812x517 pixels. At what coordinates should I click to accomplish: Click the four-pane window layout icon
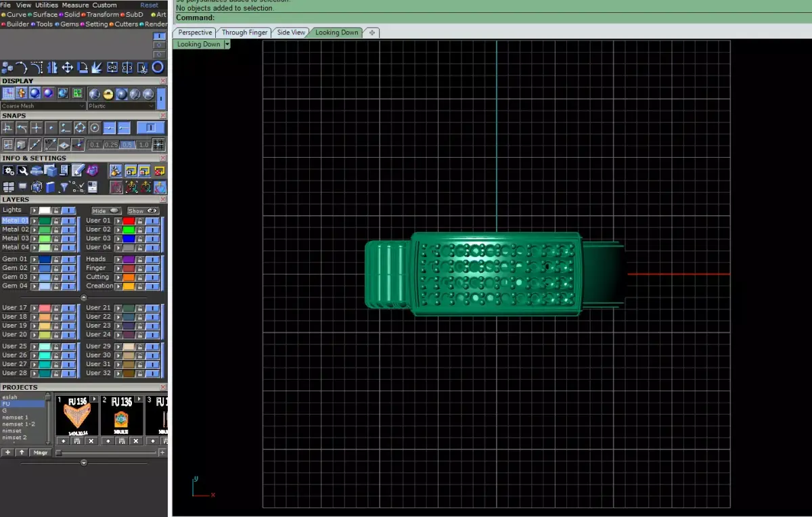(9, 187)
